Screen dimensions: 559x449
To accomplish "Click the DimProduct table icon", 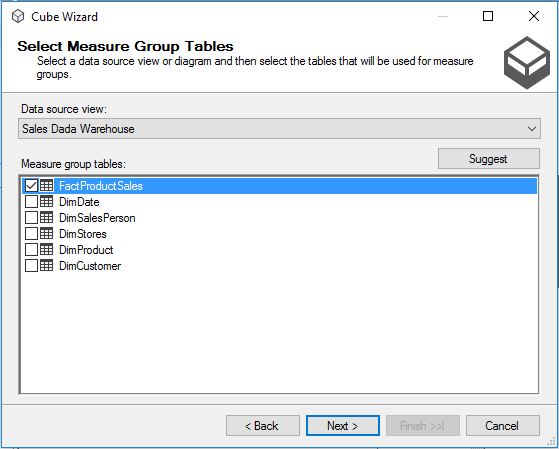I will [x=46, y=250].
